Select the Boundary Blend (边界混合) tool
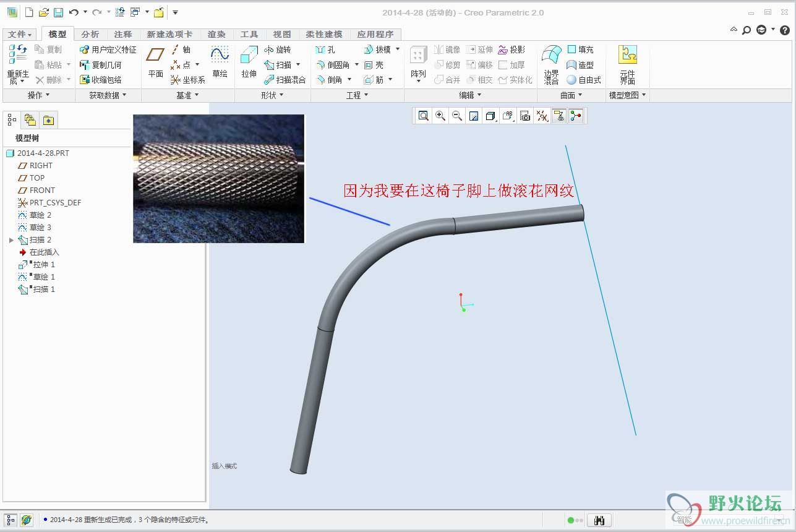This screenshot has width=796, height=532. (551, 64)
